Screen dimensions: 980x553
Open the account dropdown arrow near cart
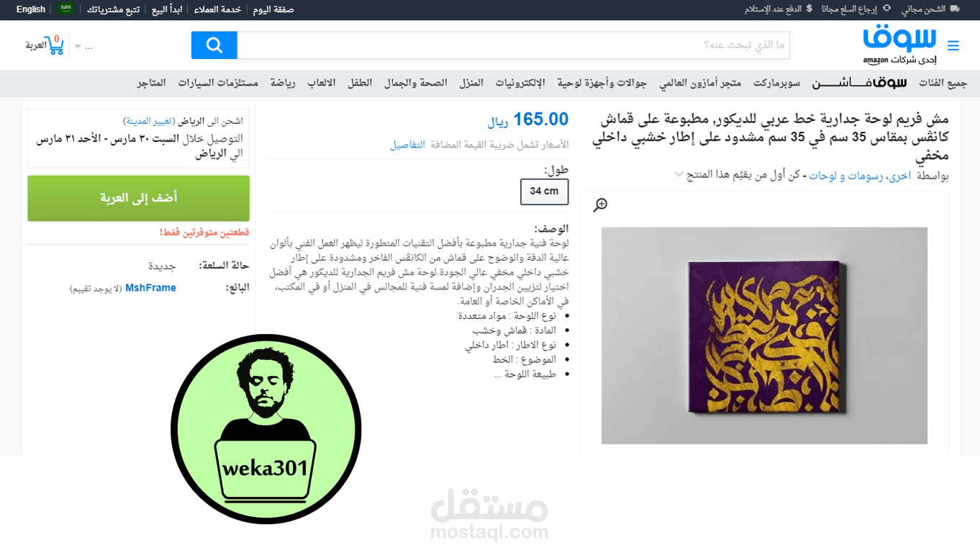coord(78,47)
